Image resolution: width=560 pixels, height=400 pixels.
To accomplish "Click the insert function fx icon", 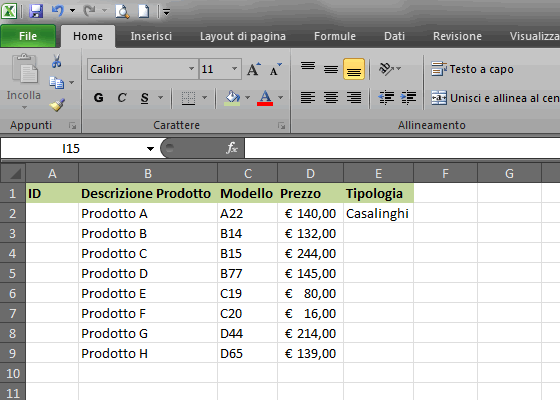I will (x=232, y=148).
